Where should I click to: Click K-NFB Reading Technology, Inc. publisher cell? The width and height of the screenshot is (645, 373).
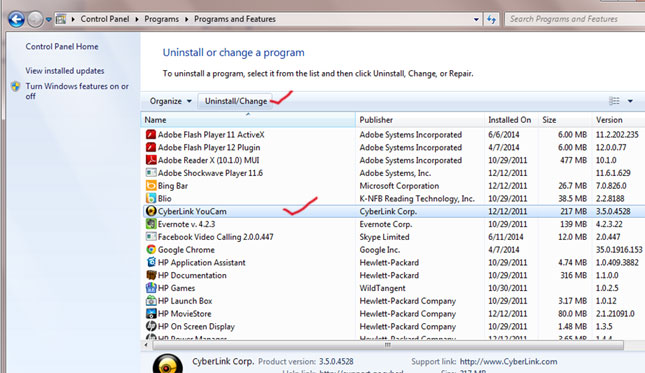(x=417, y=198)
